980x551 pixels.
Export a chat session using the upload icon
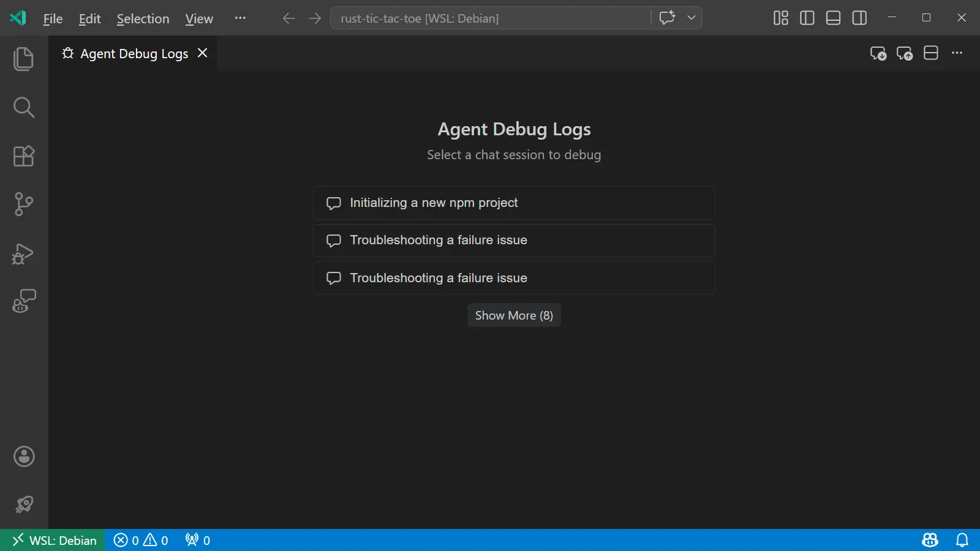tap(904, 53)
